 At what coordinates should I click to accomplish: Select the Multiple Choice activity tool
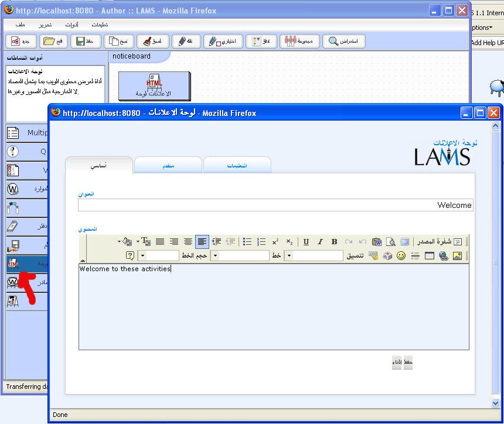pyautogui.click(x=27, y=133)
